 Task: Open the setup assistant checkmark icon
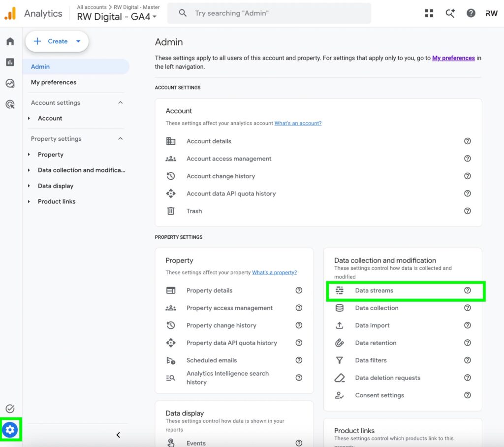click(x=10, y=409)
